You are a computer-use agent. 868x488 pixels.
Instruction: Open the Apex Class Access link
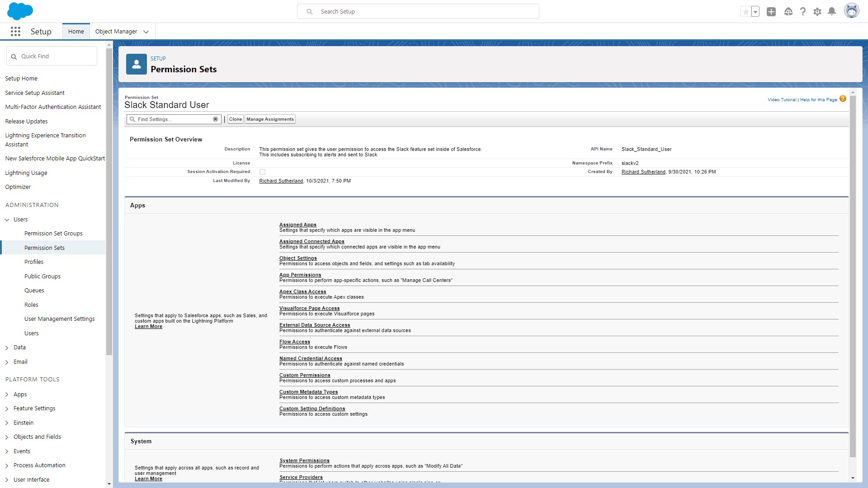[302, 291]
